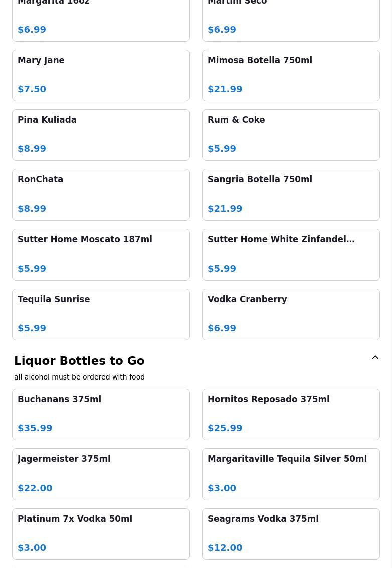392x568 pixels.
Task: Select Platinum 7x Vodka 50ml
Action: 101,534
